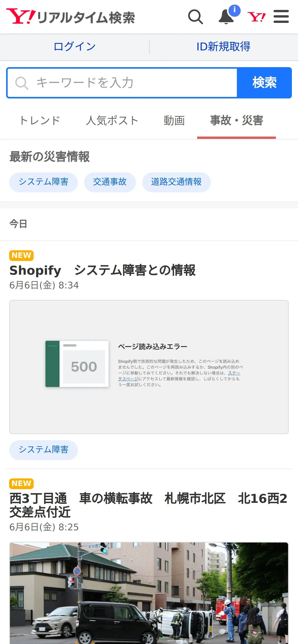Go to Yahoo! Japan home via small Y! icon
Screen dimensions: 298x644
point(256,17)
